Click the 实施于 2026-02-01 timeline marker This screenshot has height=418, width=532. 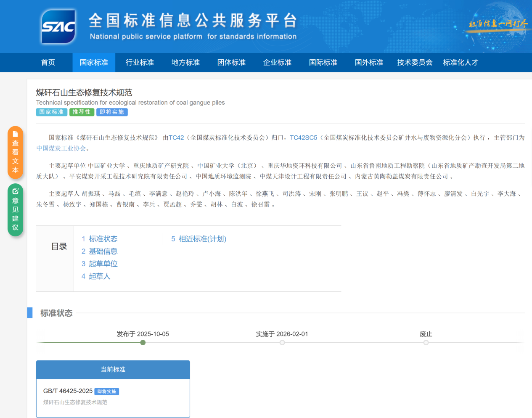point(282,343)
